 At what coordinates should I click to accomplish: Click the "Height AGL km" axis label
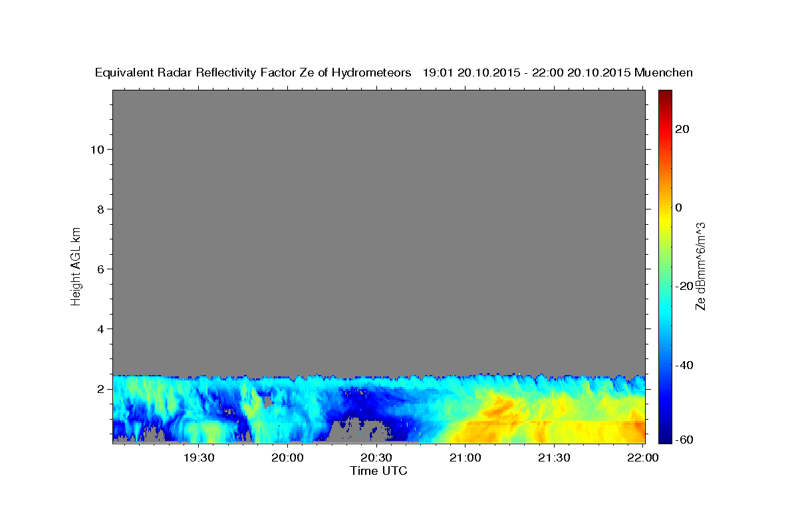tap(76, 265)
